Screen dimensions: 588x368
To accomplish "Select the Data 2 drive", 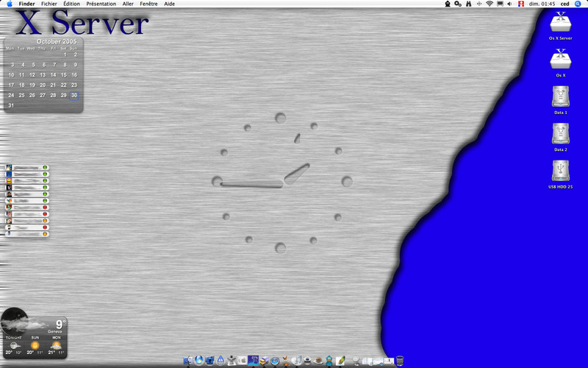I will pos(561,137).
